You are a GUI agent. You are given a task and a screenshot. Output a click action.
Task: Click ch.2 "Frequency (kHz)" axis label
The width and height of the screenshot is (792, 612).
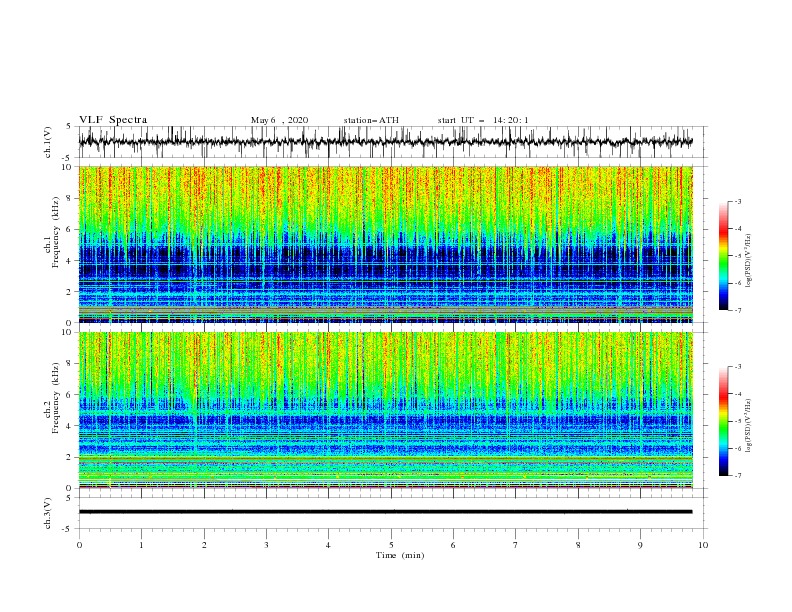click(x=56, y=398)
